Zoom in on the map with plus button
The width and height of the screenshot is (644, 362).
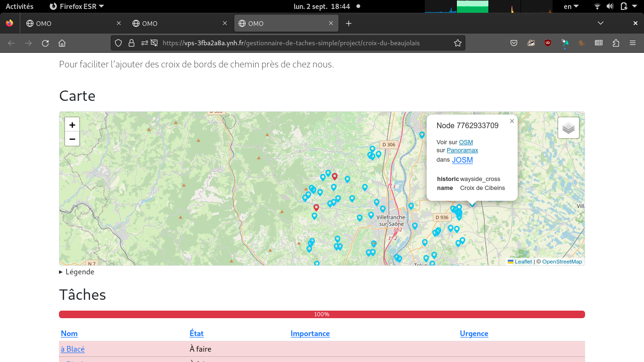pyautogui.click(x=72, y=125)
